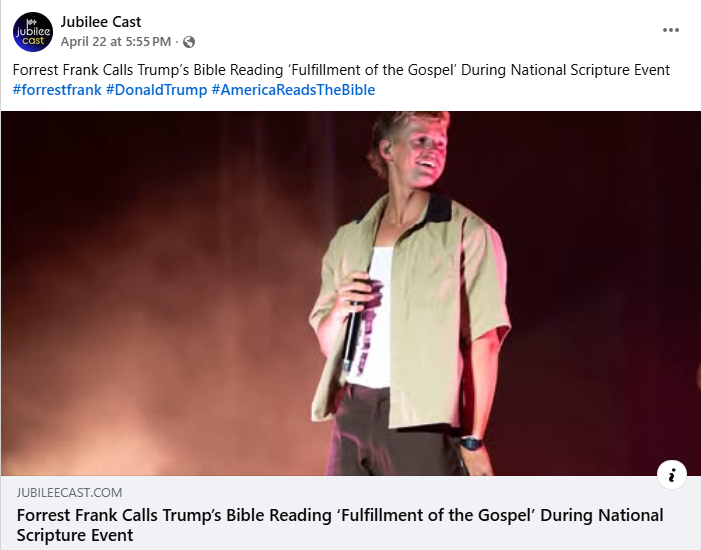Click the "Scripture Event" headline second line
The width and height of the screenshot is (701, 550).
tap(75, 536)
